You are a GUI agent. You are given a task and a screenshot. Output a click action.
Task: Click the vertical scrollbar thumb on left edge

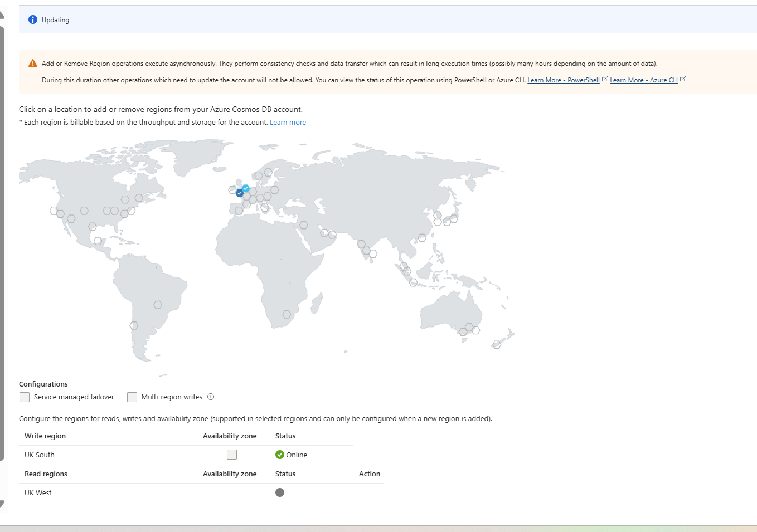click(x=2, y=244)
